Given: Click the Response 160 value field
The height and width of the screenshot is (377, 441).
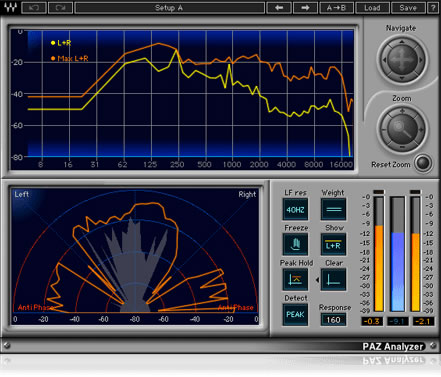Looking at the screenshot, I should [333, 320].
